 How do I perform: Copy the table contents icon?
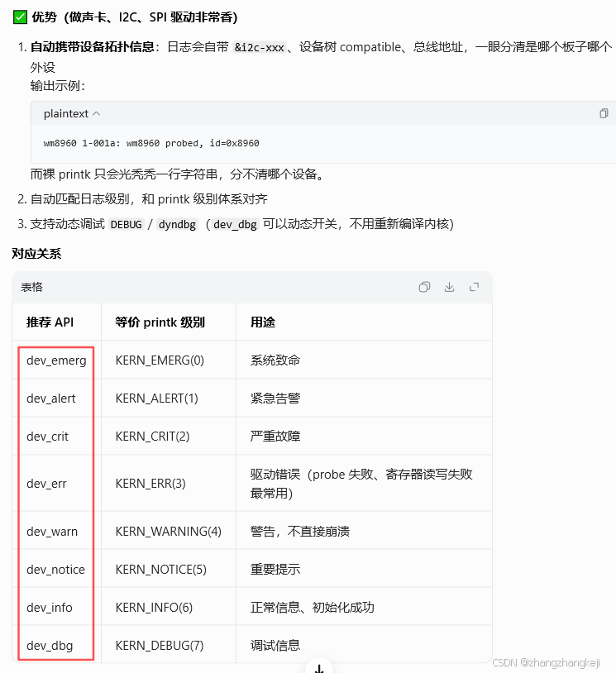pyautogui.click(x=424, y=287)
